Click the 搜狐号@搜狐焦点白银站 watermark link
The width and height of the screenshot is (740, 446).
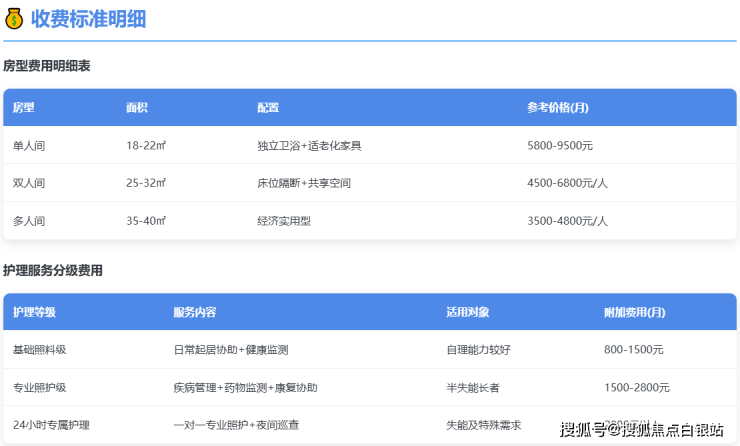(x=642, y=430)
